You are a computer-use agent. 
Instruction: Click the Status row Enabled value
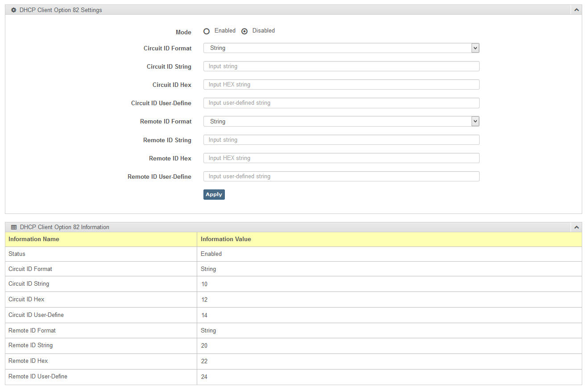[211, 254]
